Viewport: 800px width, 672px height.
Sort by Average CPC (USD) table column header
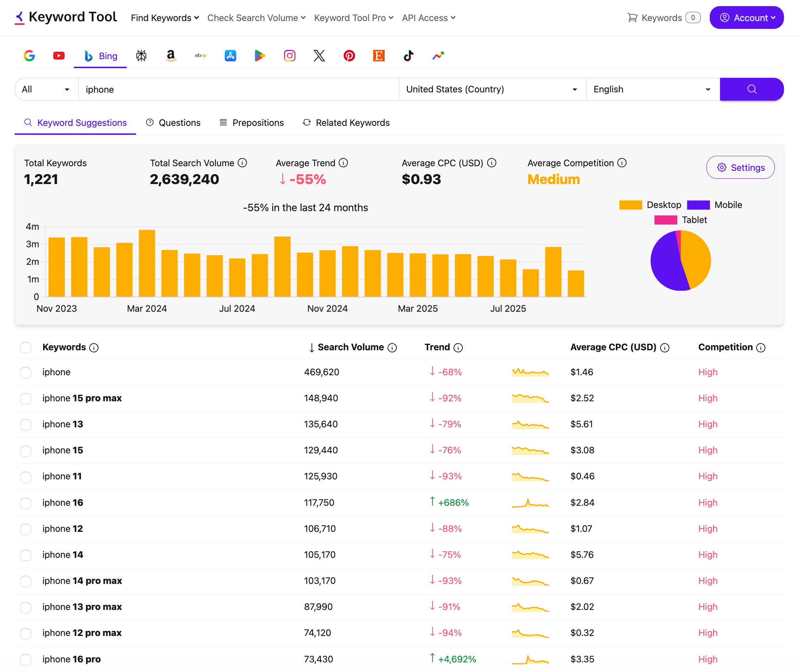pyautogui.click(x=613, y=347)
